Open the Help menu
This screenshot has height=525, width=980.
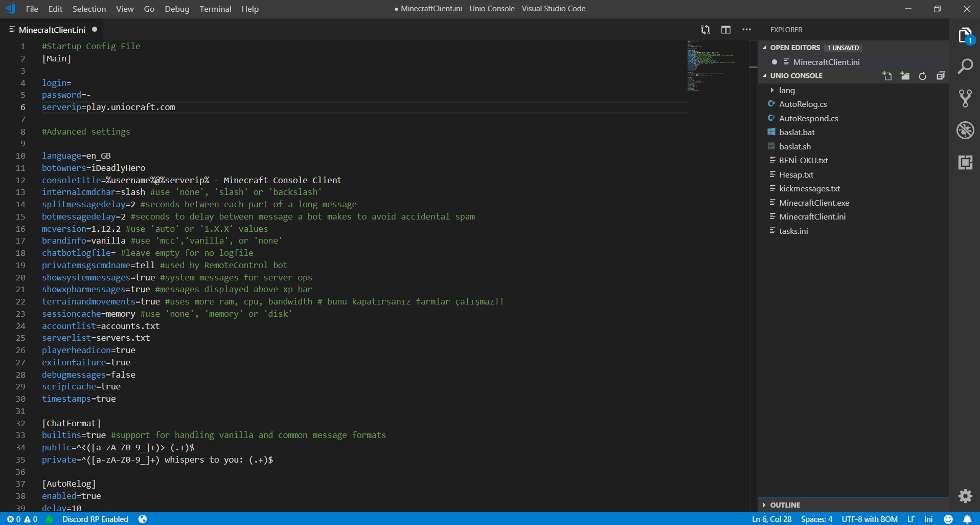pos(250,9)
